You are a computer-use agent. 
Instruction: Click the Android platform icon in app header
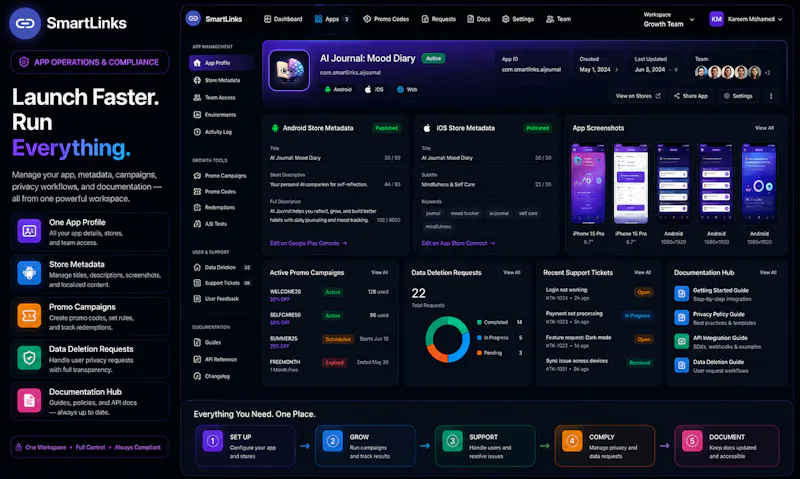(x=328, y=89)
